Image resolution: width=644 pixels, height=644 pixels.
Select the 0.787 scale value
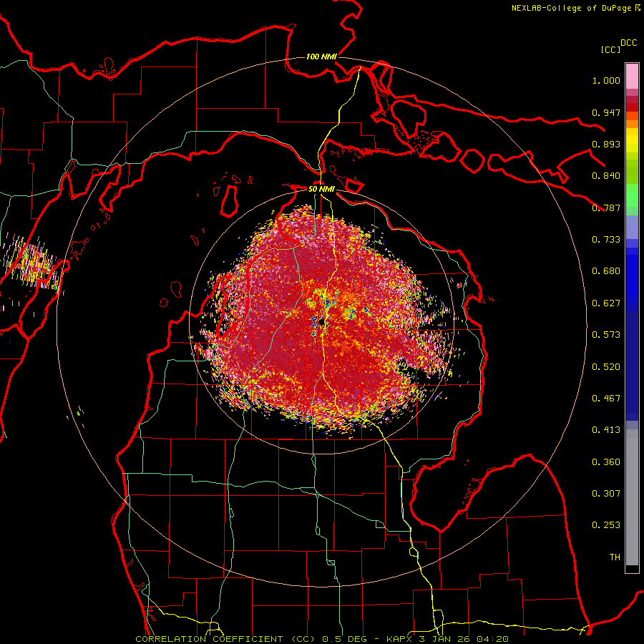click(x=606, y=208)
